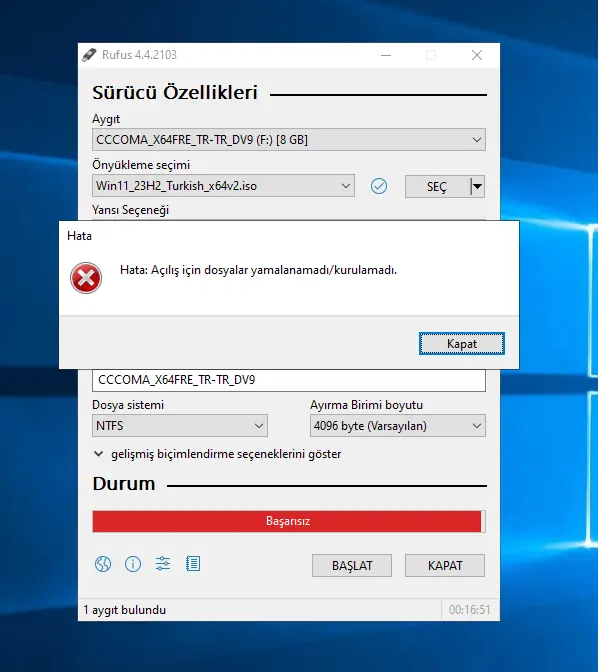Show the log notepad icon
Viewport: 598px width, 672px height.
[193, 564]
